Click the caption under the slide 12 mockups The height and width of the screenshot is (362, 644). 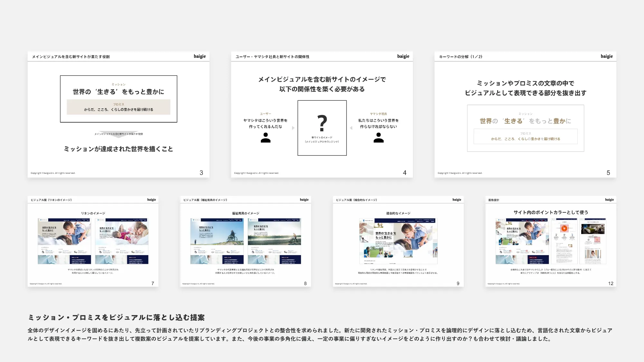click(551, 271)
